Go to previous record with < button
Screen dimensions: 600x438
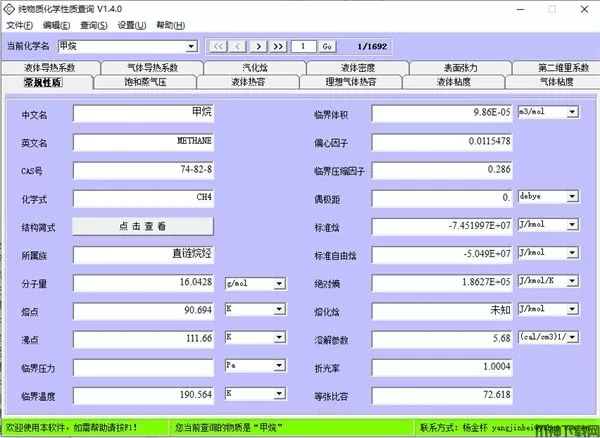(x=238, y=47)
